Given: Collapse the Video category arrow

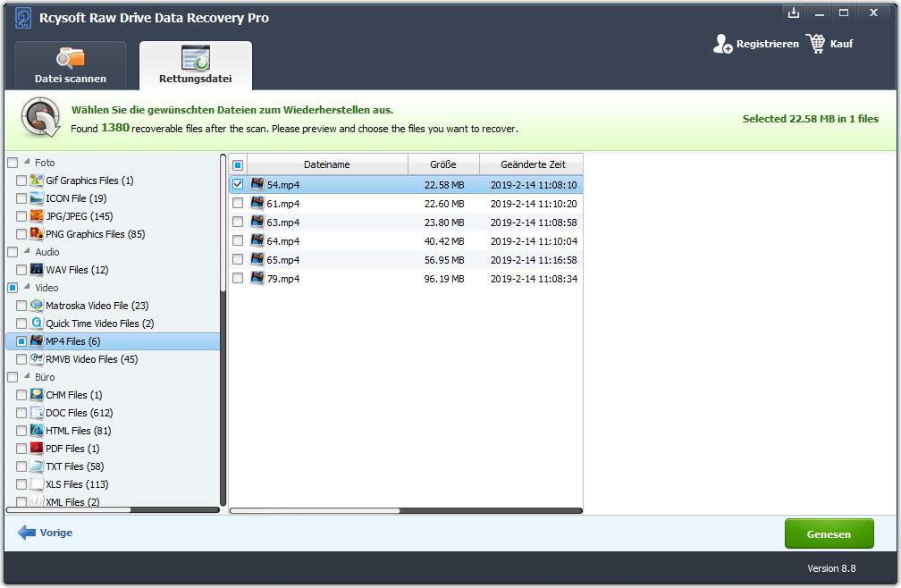Looking at the screenshot, I should point(27,287).
